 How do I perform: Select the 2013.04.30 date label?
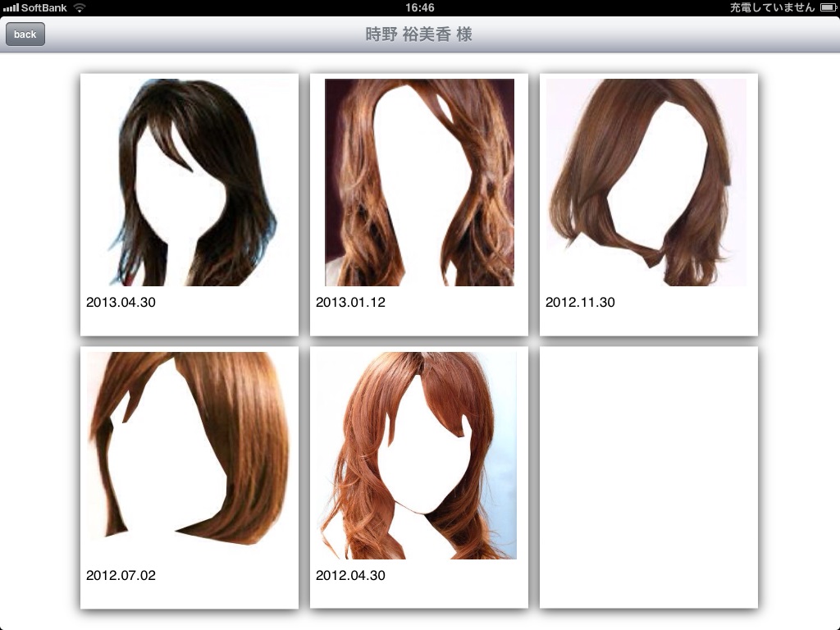pos(121,302)
